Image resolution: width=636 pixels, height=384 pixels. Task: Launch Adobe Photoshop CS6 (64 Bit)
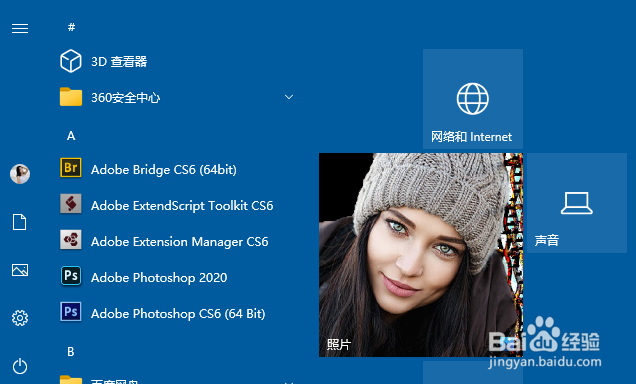177,313
